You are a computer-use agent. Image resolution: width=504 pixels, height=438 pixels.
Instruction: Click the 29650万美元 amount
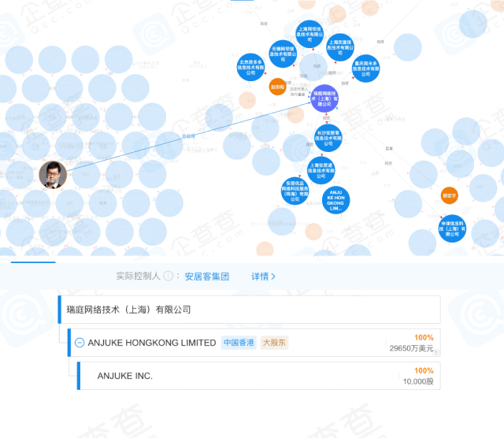pyautogui.click(x=411, y=349)
